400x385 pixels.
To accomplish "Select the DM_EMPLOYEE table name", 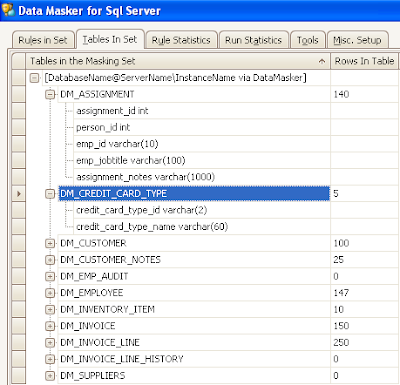I will click(92, 293).
